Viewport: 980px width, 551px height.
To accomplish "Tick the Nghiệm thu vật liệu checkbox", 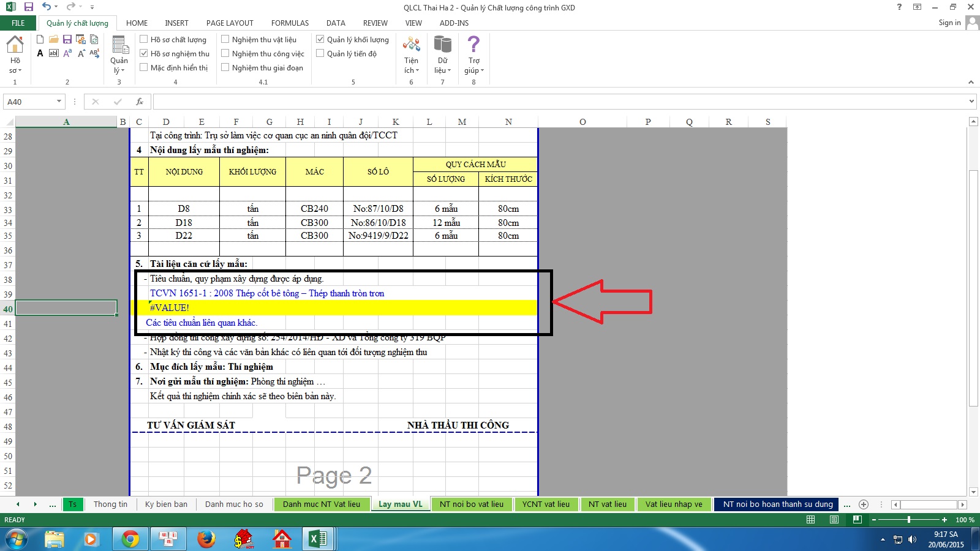I will 225,40.
